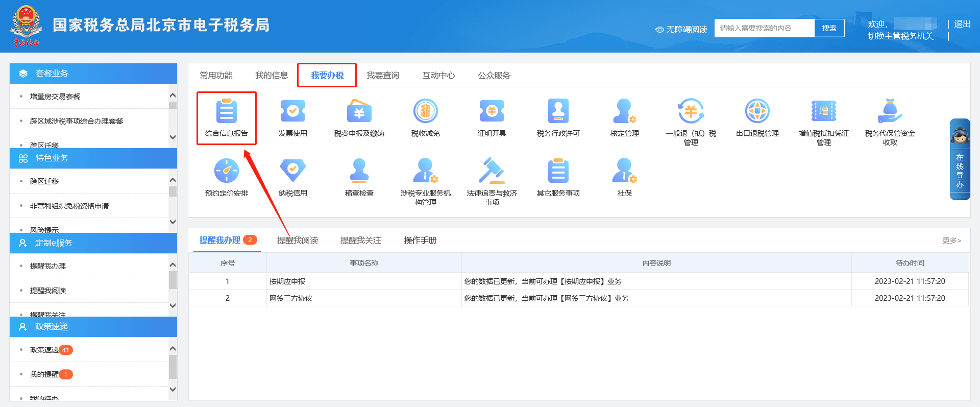Click the search input field

pyautogui.click(x=764, y=29)
